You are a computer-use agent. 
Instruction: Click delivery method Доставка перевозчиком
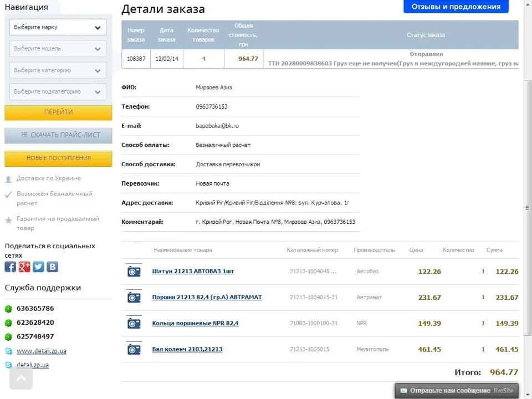coord(228,164)
